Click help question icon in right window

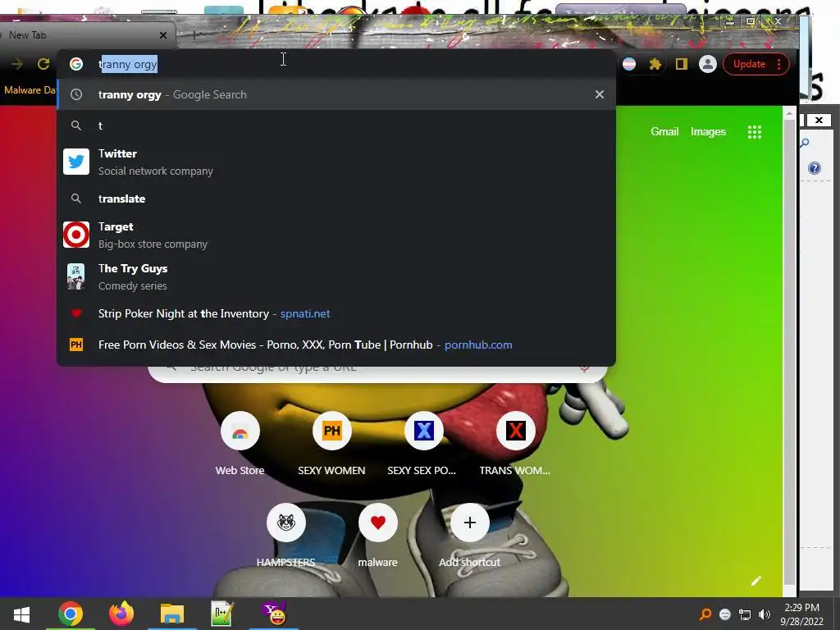click(815, 168)
